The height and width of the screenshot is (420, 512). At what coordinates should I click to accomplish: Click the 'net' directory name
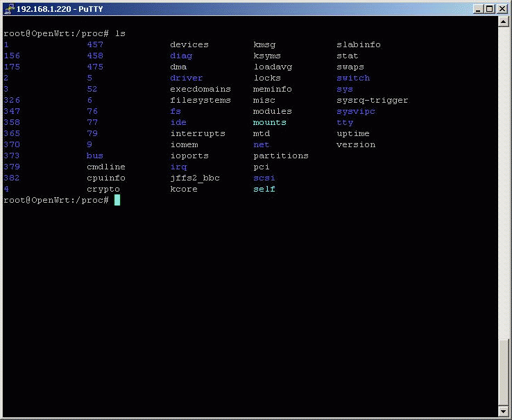pos(262,144)
